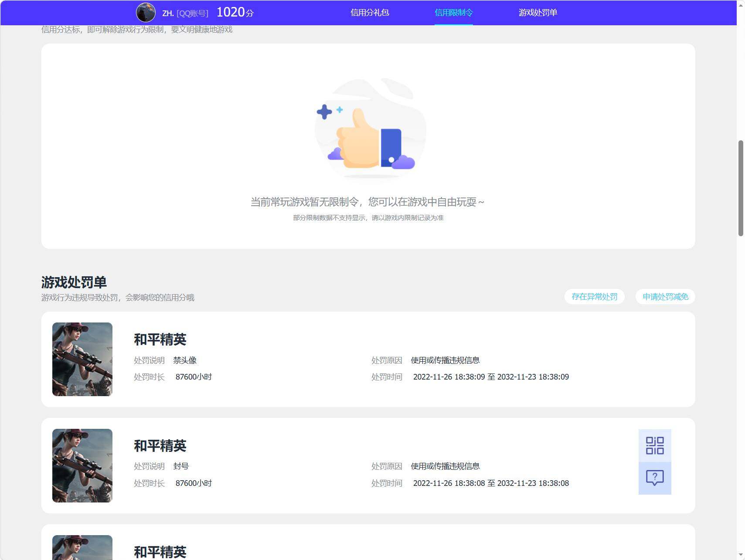Switch to the 游戏处罚单 tab
Viewport: 745px width, 560px height.
[x=537, y=13]
